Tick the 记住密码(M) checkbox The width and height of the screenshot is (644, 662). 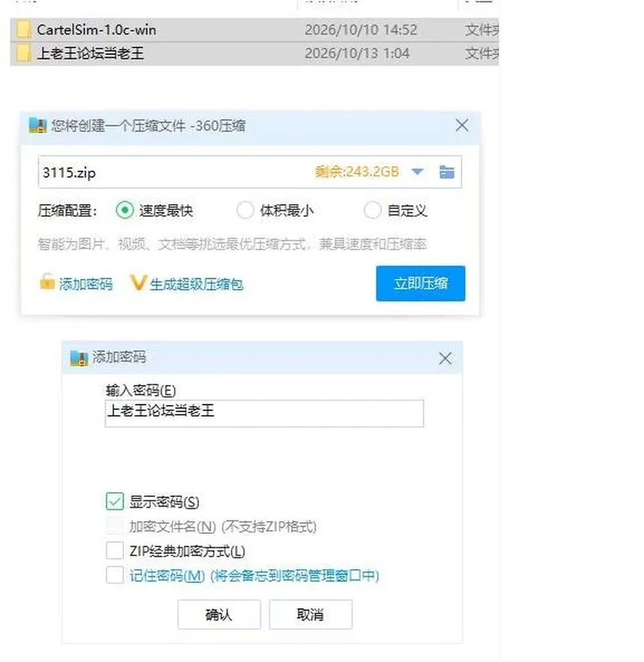[115, 575]
